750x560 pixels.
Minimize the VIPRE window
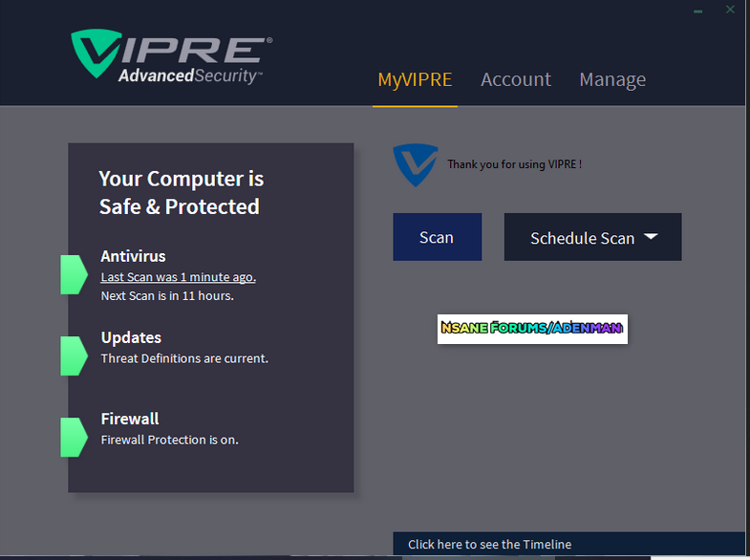tap(697, 11)
